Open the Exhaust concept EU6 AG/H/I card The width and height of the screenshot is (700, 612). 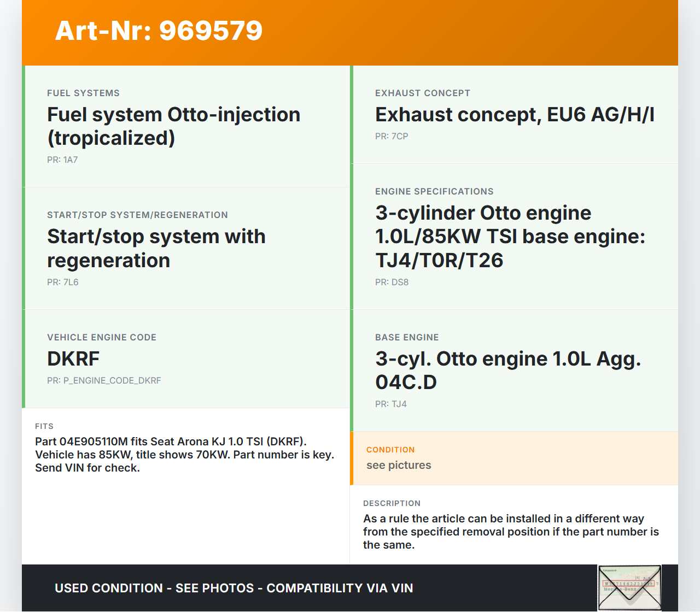coord(514,115)
